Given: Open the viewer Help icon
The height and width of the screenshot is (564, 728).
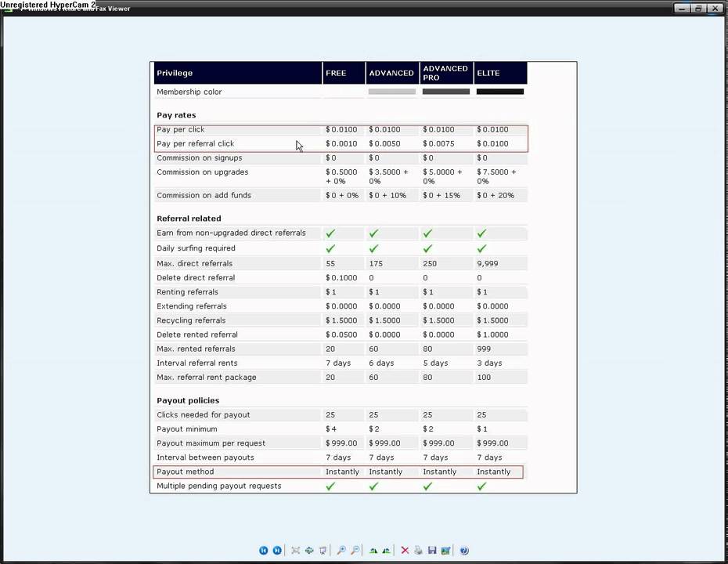Looking at the screenshot, I should [x=464, y=551].
